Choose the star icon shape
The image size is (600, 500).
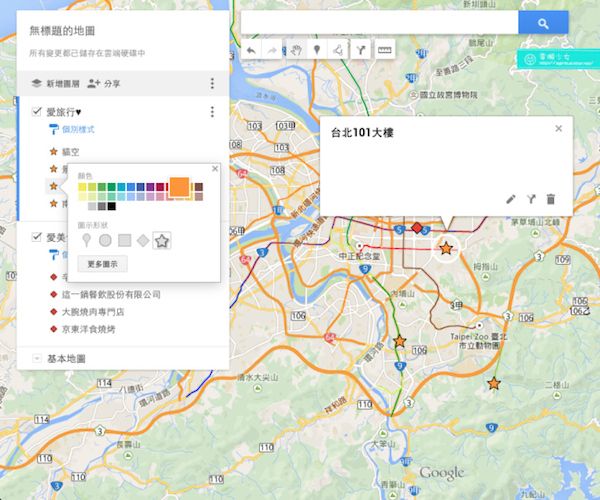pos(161,240)
